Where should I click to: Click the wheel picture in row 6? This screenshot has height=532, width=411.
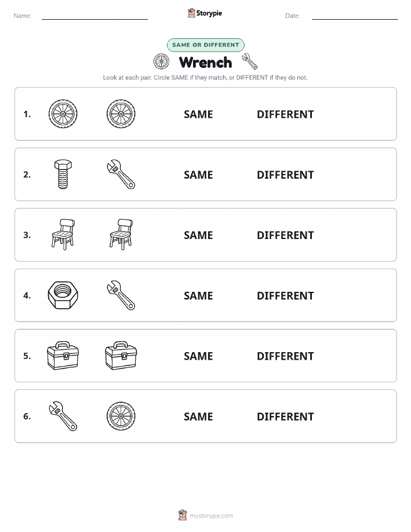point(121,416)
